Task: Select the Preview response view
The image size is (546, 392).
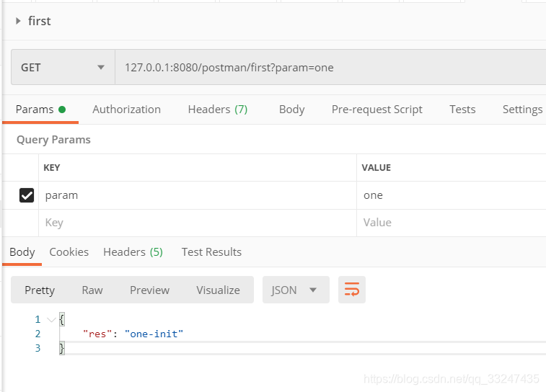Action: [150, 290]
